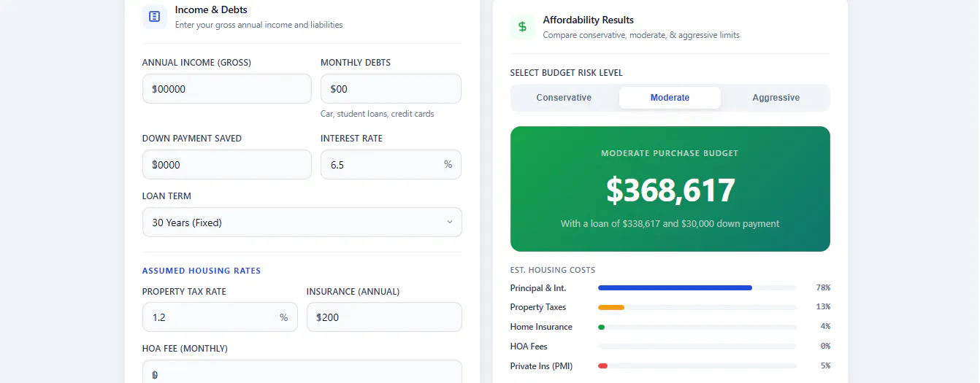
Task: Click the Affordability Results title
Action: coord(589,20)
